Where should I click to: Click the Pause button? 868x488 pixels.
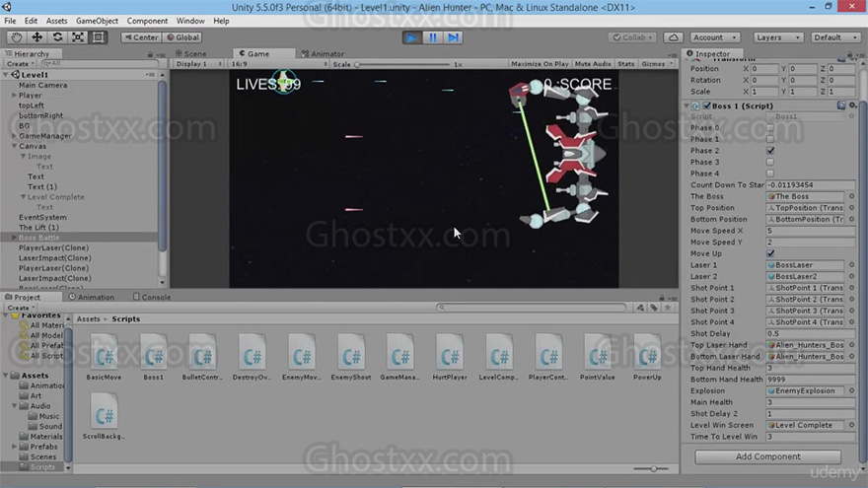coord(432,37)
